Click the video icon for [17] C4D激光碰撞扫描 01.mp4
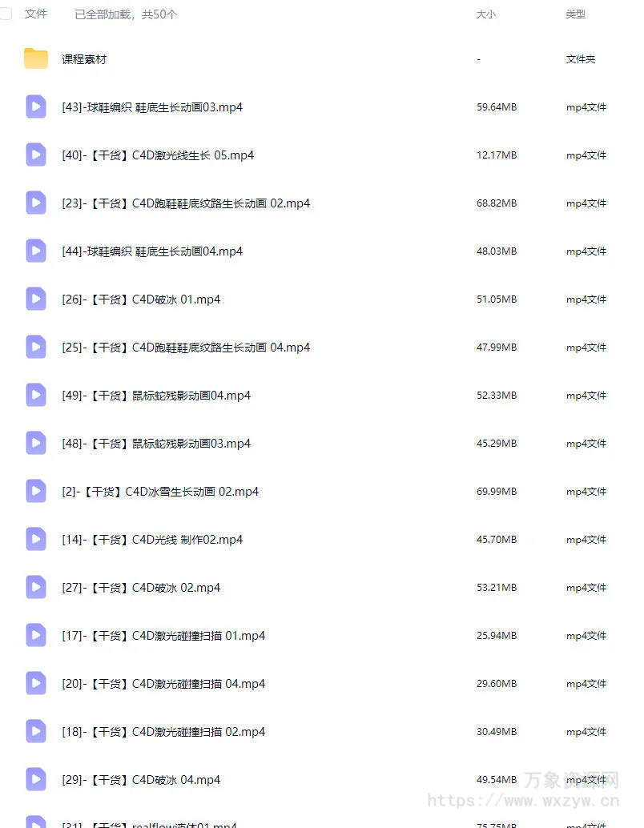Screen dimensions: 644x828 click(x=36, y=635)
